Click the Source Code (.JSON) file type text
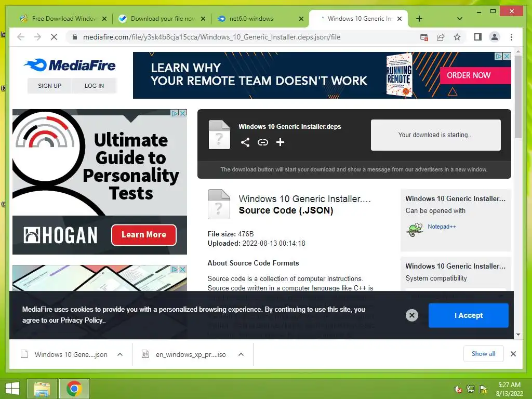This screenshot has height=399, width=532. (x=286, y=210)
